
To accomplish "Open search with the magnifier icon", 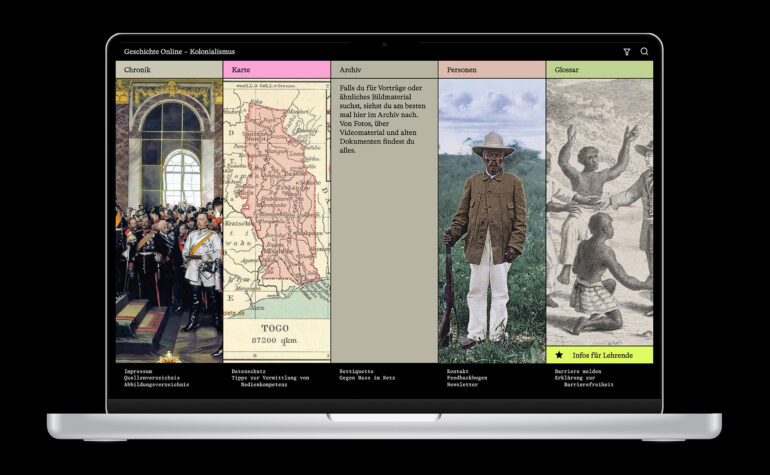I will click(644, 51).
